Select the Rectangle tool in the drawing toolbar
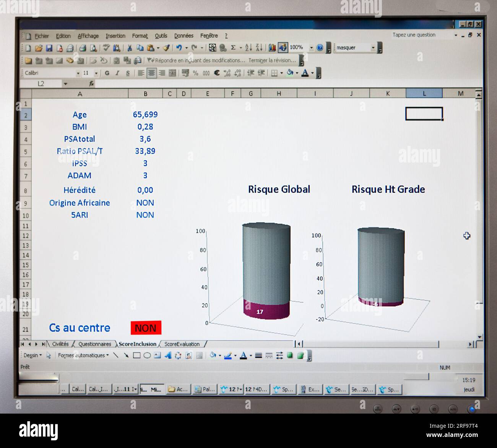 (x=136, y=355)
